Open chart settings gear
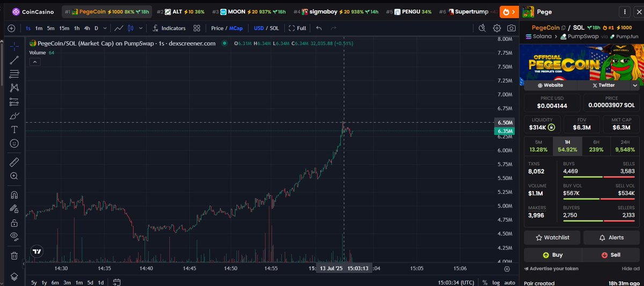 coord(497,28)
